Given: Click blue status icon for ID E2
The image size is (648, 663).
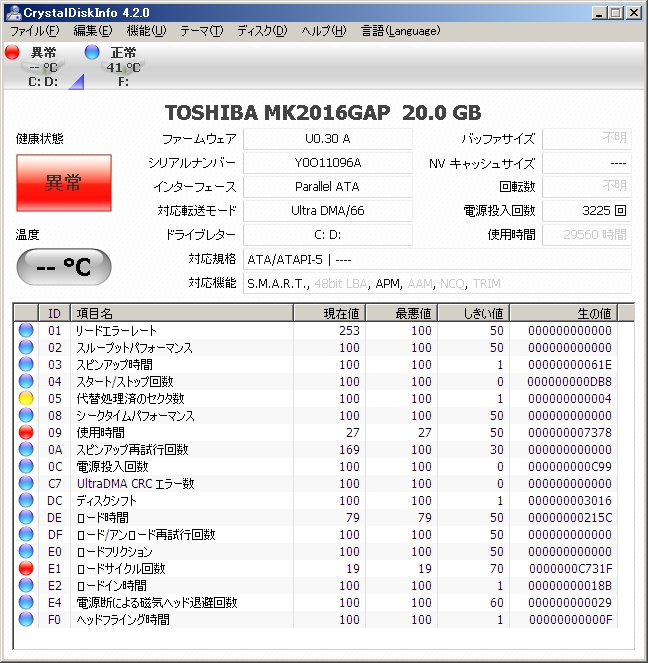Looking at the screenshot, I should [x=26, y=585].
